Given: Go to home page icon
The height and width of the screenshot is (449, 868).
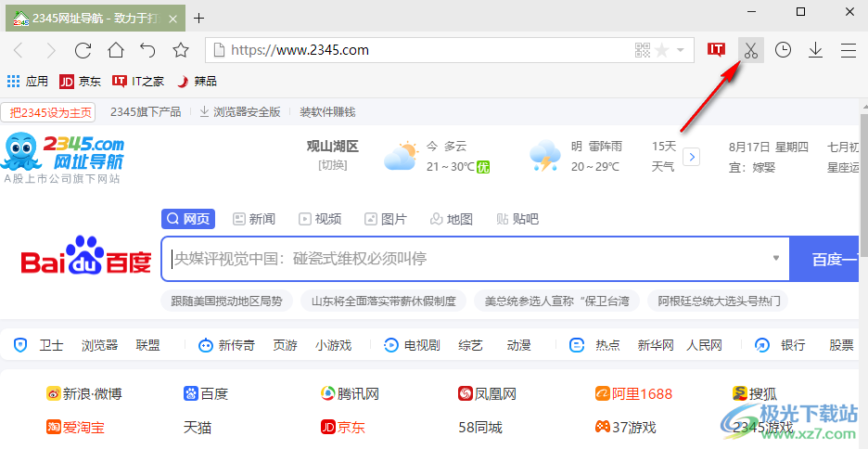Looking at the screenshot, I should point(116,51).
